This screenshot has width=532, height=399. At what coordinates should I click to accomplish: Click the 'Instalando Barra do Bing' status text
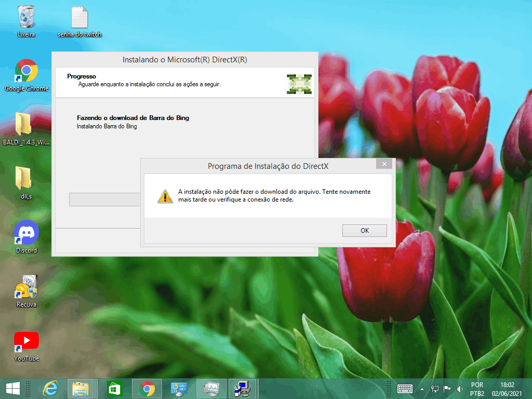pos(107,126)
